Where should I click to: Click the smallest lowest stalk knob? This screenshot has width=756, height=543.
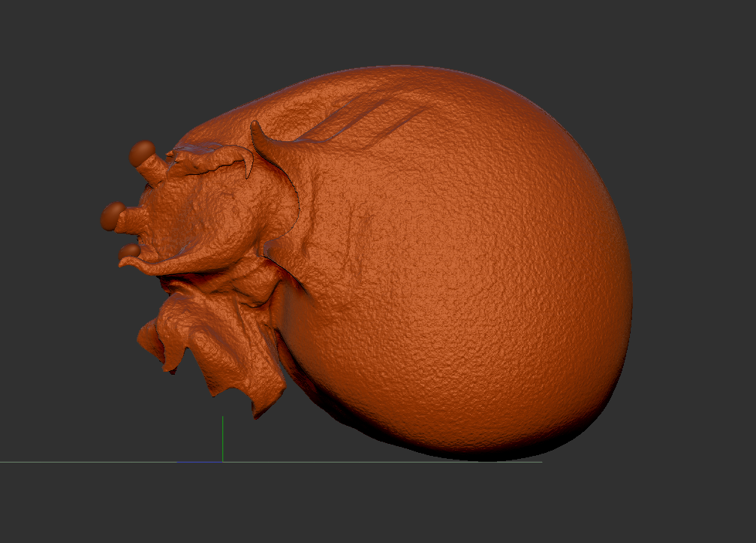click(x=129, y=250)
